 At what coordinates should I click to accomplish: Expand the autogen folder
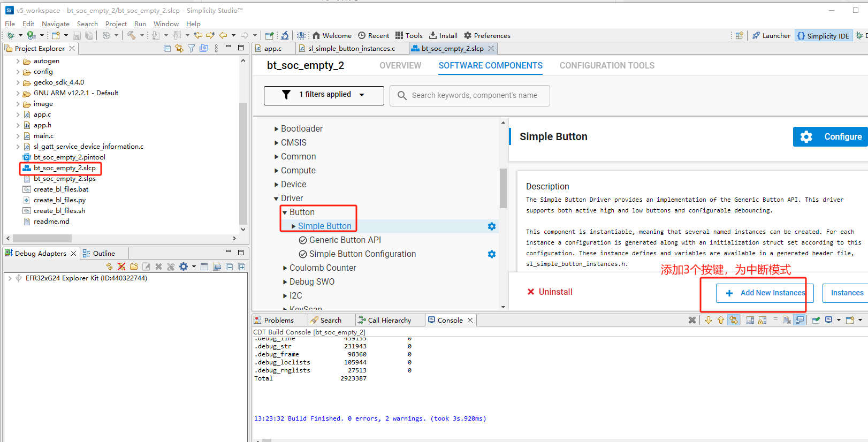[x=18, y=61]
